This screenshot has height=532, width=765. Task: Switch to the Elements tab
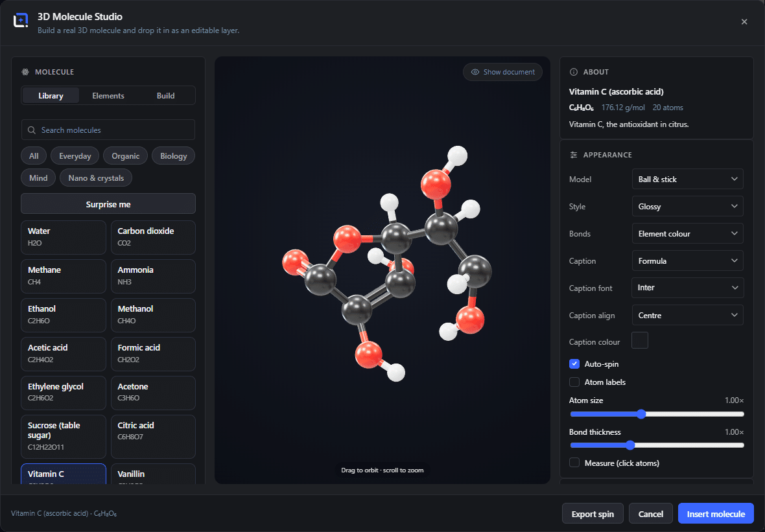(x=108, y=95)
